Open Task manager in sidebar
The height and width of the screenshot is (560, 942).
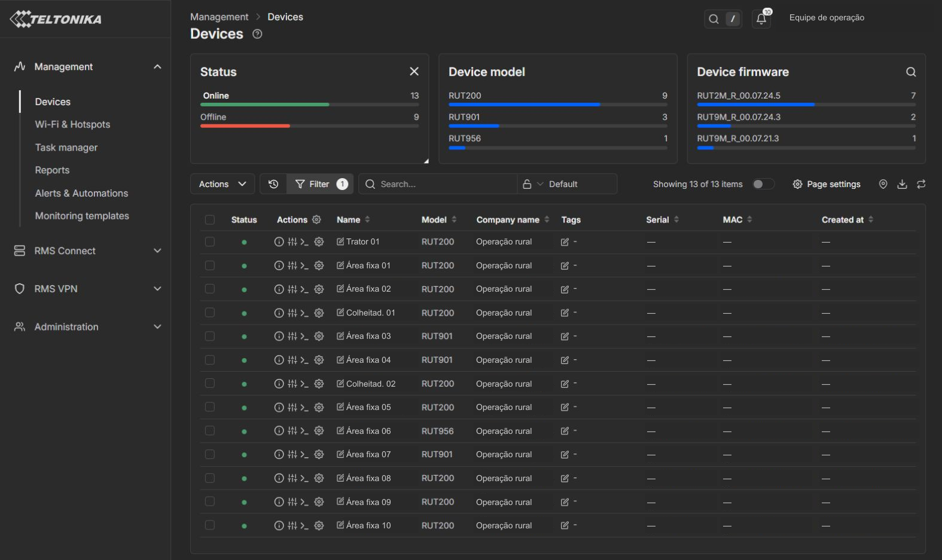pyautogui.click(x=66, y=148)
